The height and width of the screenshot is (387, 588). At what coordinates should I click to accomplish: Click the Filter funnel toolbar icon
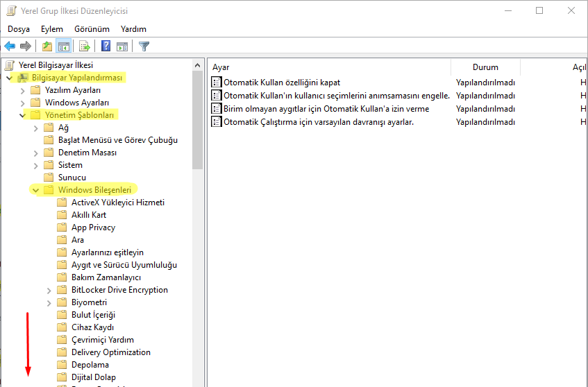pyautogui.click(x=144, y=46)
